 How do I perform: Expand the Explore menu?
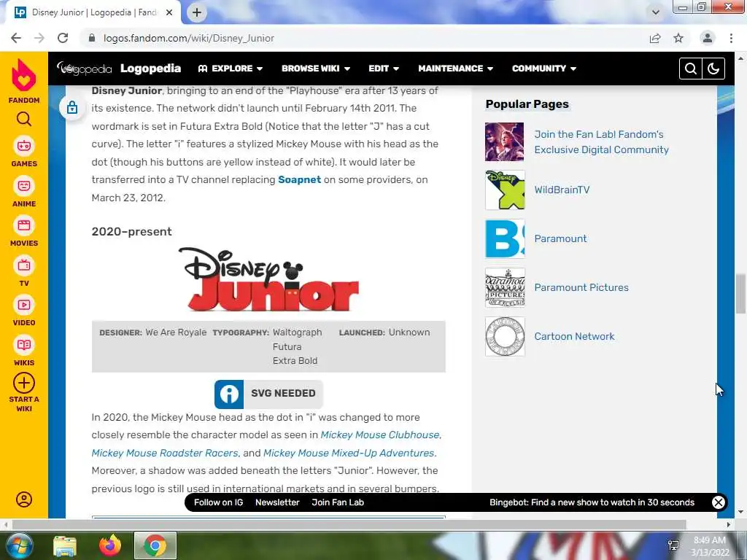tap(230, 69)
